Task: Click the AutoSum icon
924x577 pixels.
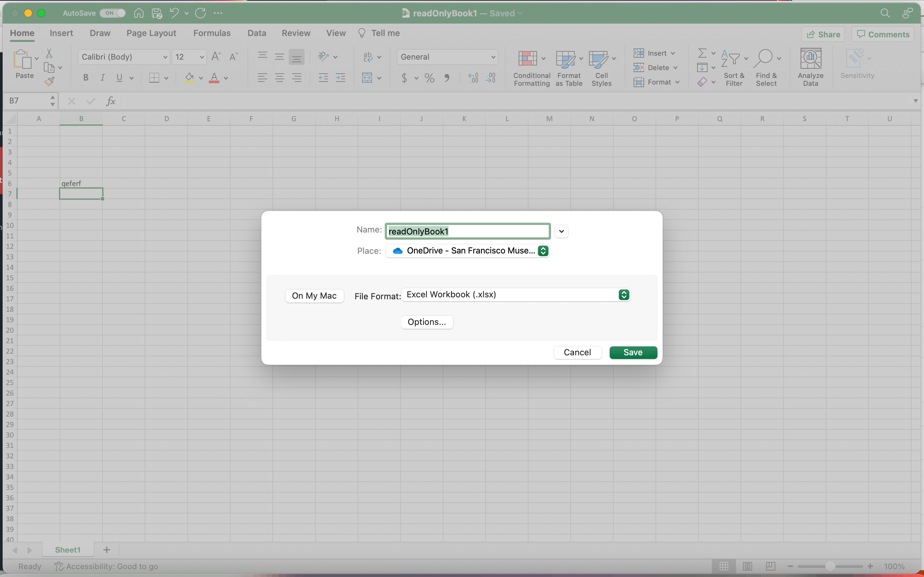Action: [702, 53]
